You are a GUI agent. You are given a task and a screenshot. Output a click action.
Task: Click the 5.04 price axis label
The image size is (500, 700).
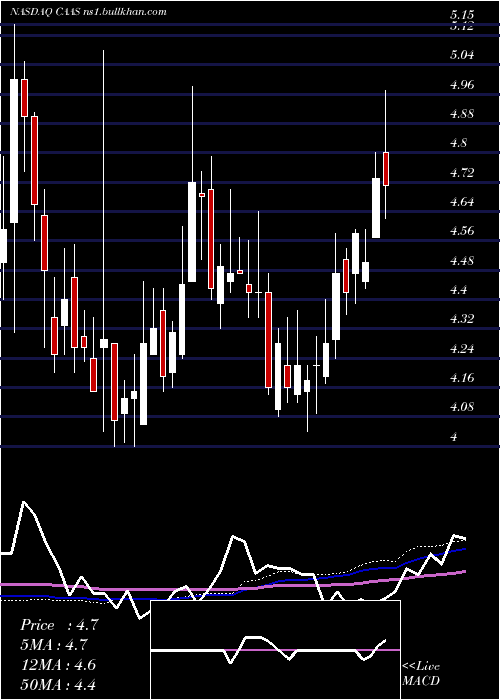pyautogui.click(x=462, y=55)
